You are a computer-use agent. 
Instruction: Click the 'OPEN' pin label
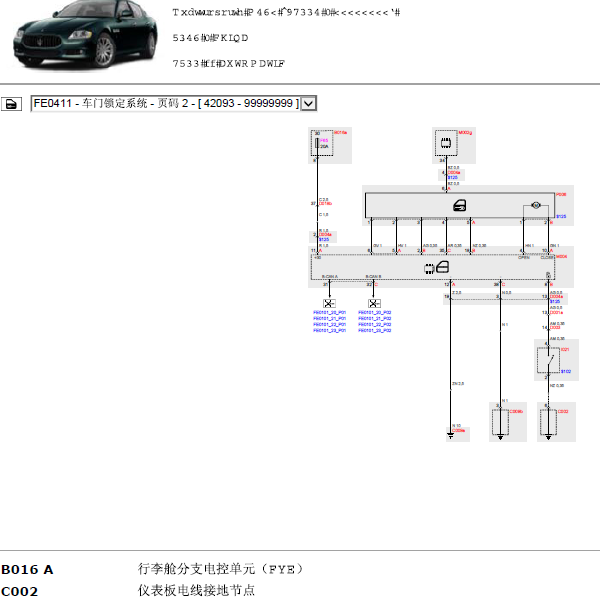(524, 257)
